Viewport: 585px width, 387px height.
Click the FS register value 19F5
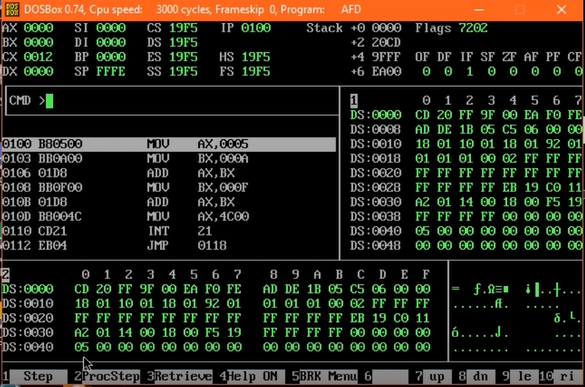tap(256, 71)
